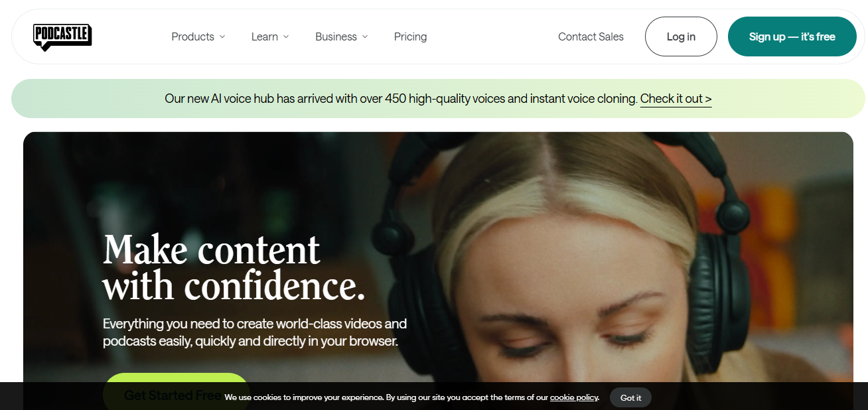The height and width of the screenshot is (410, 868).
Task: Click the Get Started Free button
Action: coord(176,391)
